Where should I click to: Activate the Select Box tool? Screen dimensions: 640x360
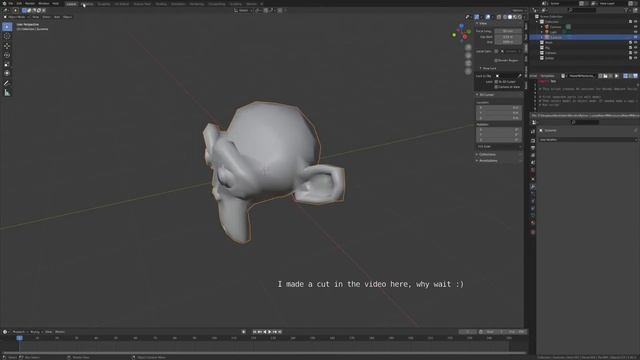[7, 27]
